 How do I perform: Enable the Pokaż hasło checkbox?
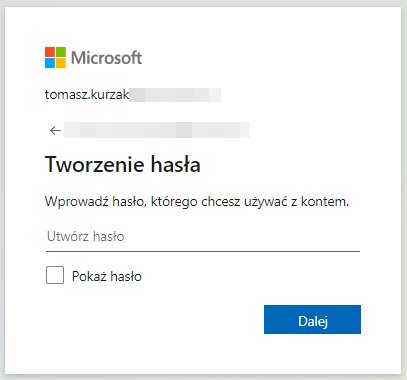55,275
